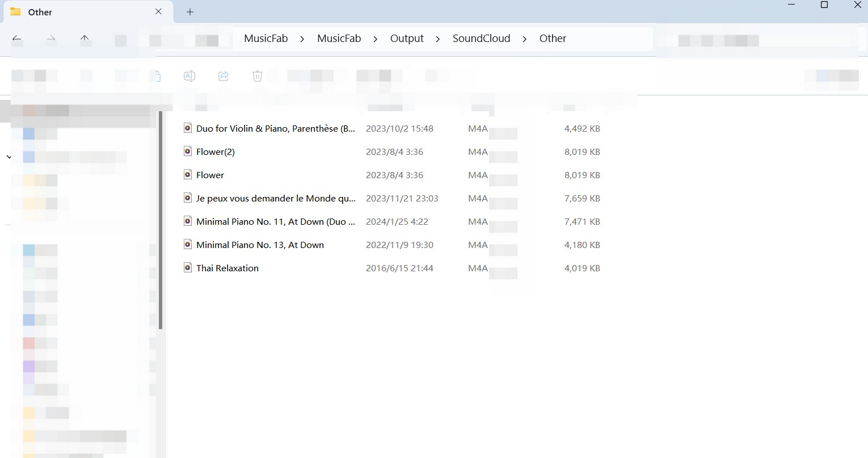Click the Back navigation arrow
The image size is (868, 458).
tap(17, 39)
